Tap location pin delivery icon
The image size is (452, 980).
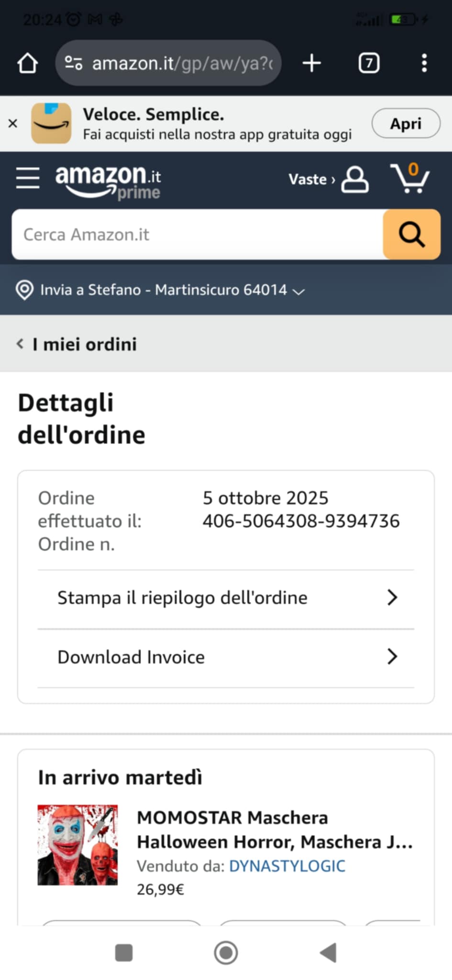(x=24, y=290)
